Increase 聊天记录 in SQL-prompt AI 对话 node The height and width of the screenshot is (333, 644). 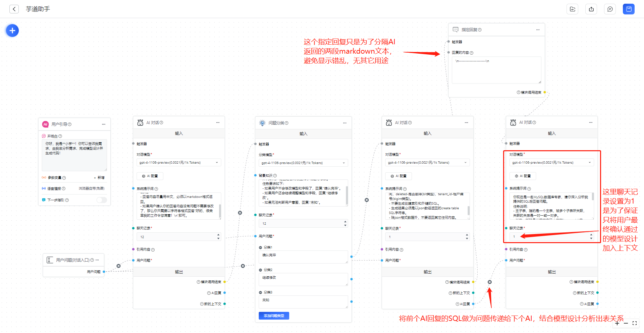tap(467, 235)
